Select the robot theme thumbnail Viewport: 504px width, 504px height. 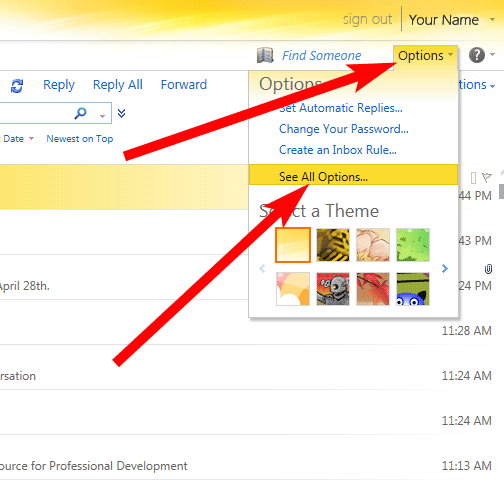tap(333, 289)
